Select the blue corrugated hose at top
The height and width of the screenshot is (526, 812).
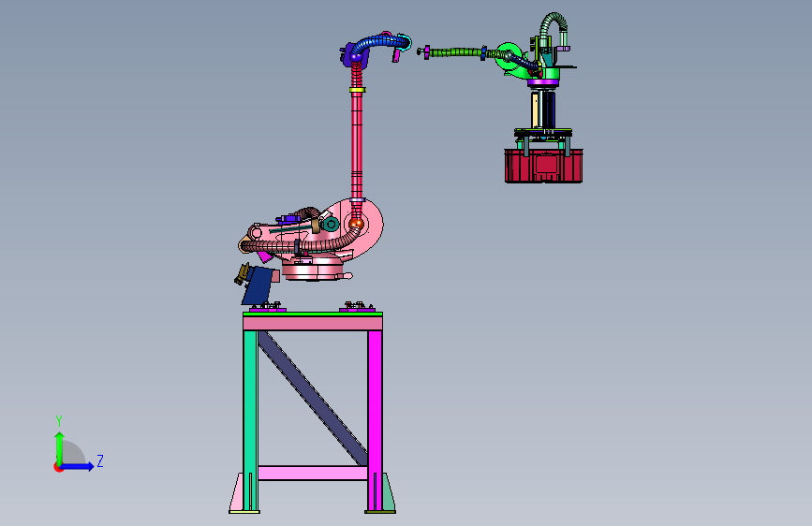coord(380,43)
